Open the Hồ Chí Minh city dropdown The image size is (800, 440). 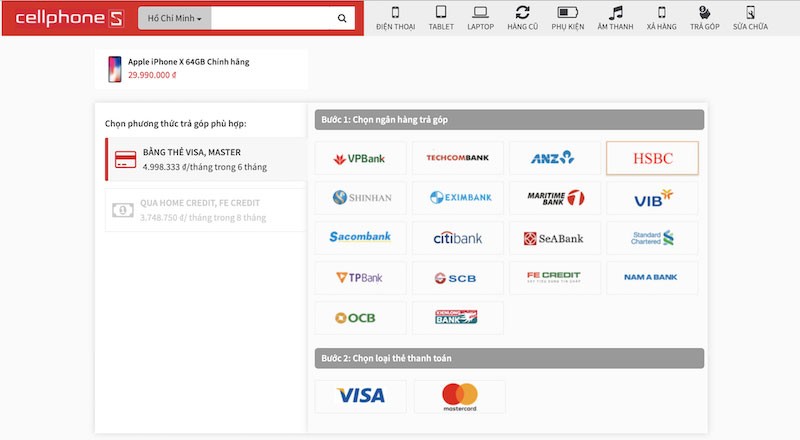point(174,18)
